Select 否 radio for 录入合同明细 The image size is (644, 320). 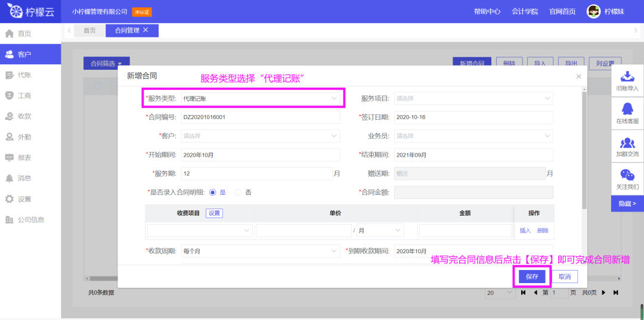coord(238,192)
